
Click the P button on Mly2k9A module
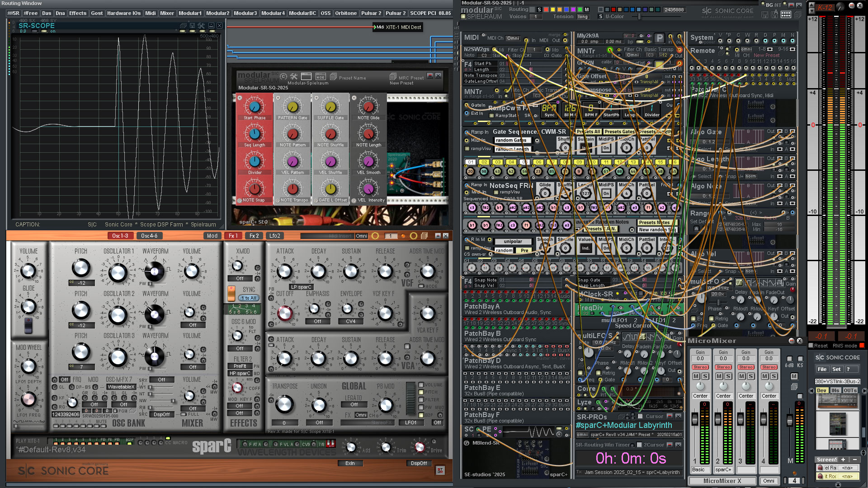660,38
